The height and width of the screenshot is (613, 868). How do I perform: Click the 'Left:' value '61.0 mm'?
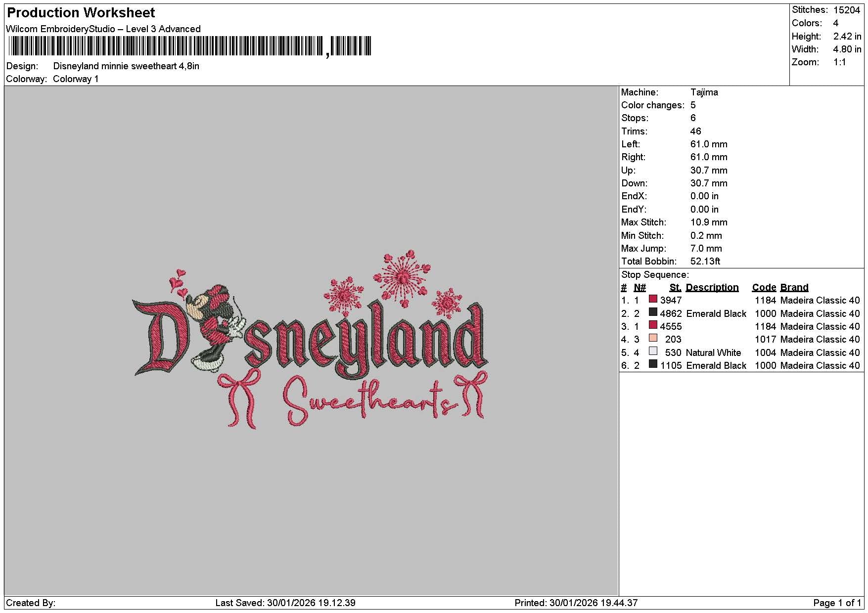coord(709,144)
